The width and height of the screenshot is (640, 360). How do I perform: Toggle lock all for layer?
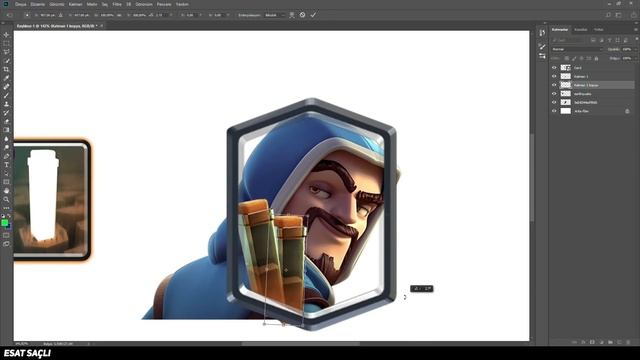click(x=596, y=58)
